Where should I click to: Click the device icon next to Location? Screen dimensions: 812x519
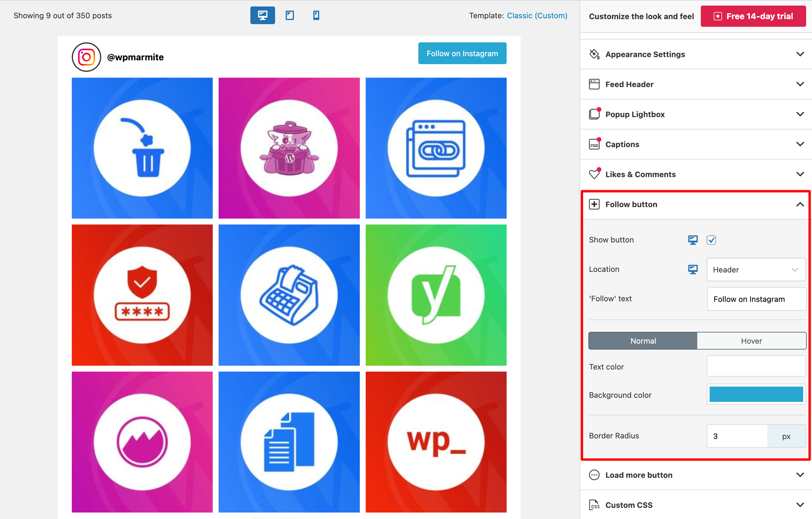click(x=693, y=269)
